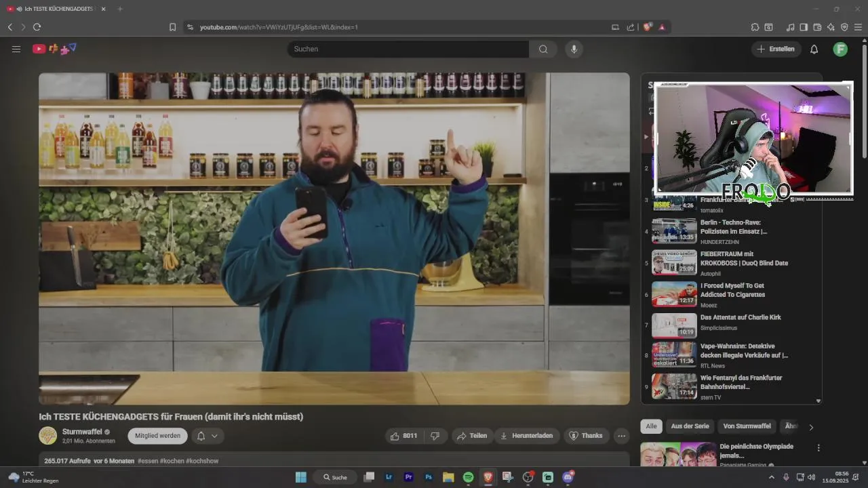The height and width of the screenshot is (488, 868).
Task: Click the #kochshow hashtag link
Action: [x=202, y=461]
